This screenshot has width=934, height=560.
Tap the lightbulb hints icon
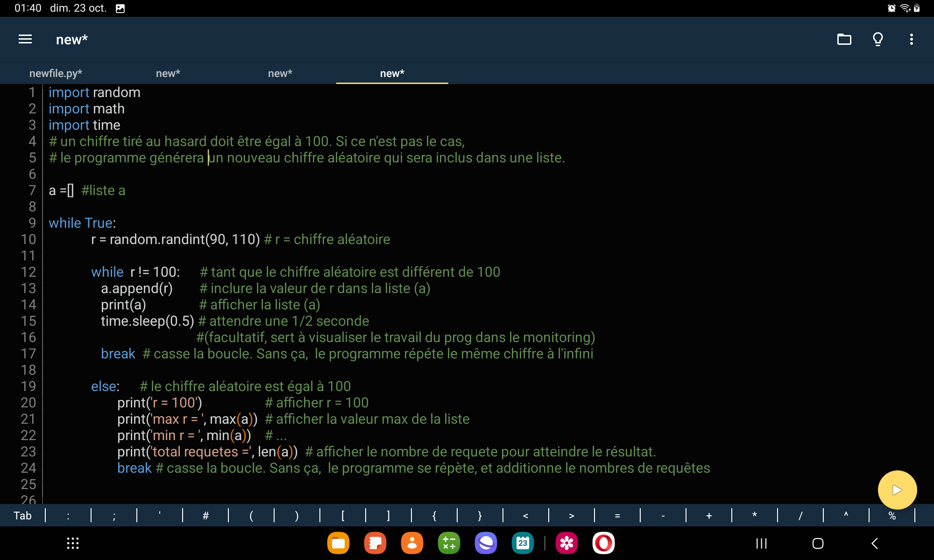tap(877, 39)
